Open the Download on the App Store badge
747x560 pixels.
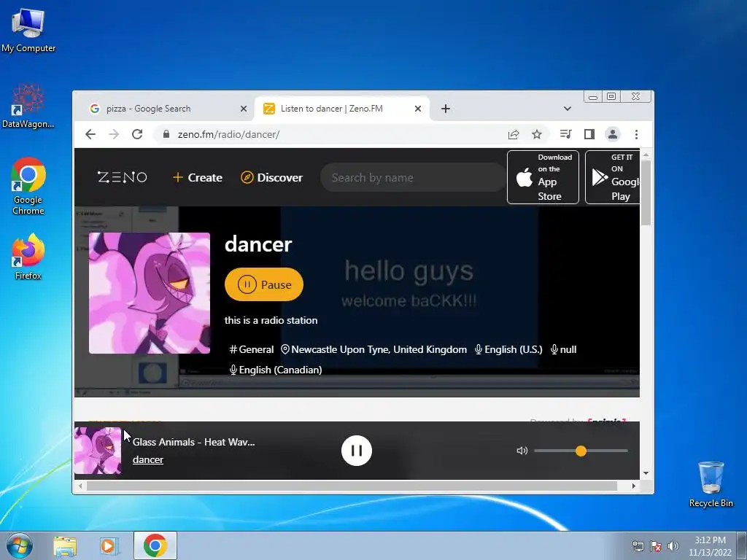(543, 177)
